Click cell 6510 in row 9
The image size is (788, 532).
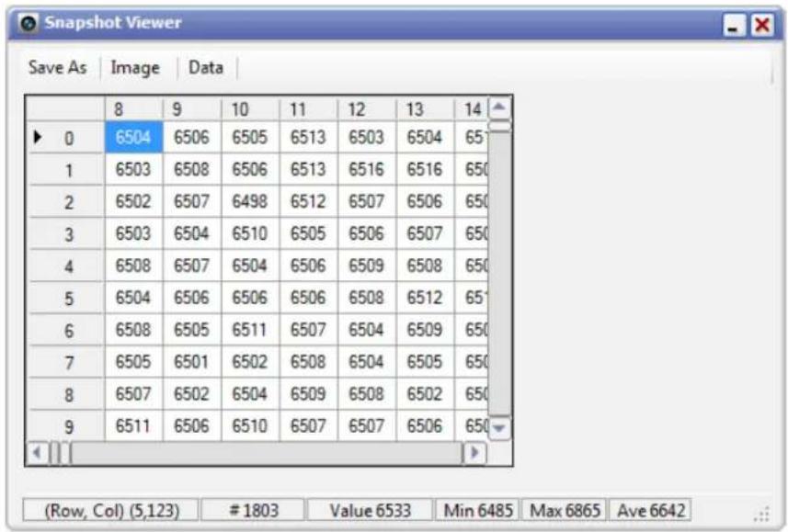250,426
